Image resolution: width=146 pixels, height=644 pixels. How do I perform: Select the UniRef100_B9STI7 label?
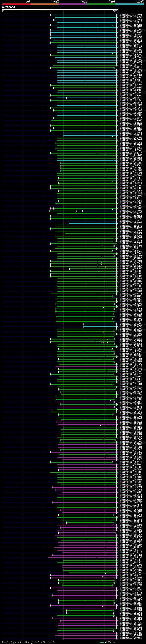click(131, 135)
